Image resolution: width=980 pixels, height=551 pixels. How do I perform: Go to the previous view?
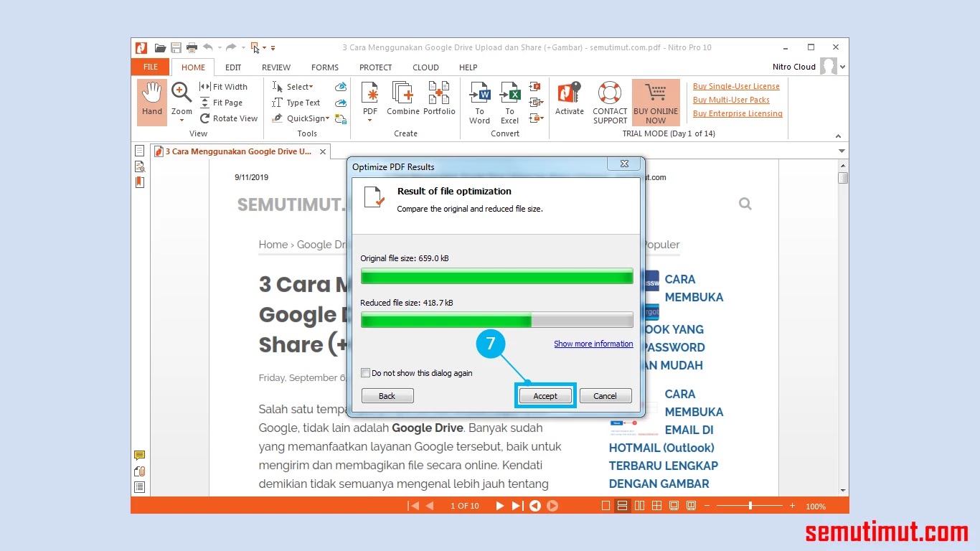[x=535, y=506]
